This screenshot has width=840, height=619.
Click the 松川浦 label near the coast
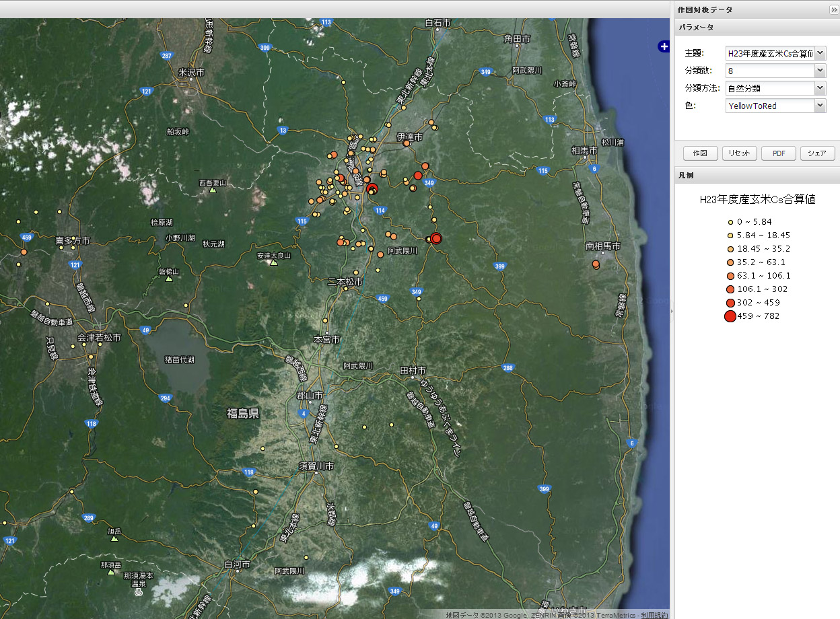612,142
